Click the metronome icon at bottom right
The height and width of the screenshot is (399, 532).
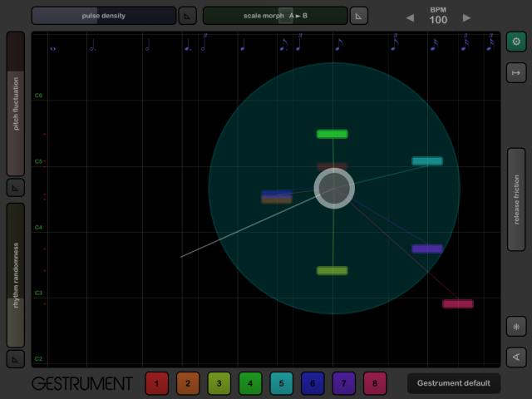click(516, 357)
